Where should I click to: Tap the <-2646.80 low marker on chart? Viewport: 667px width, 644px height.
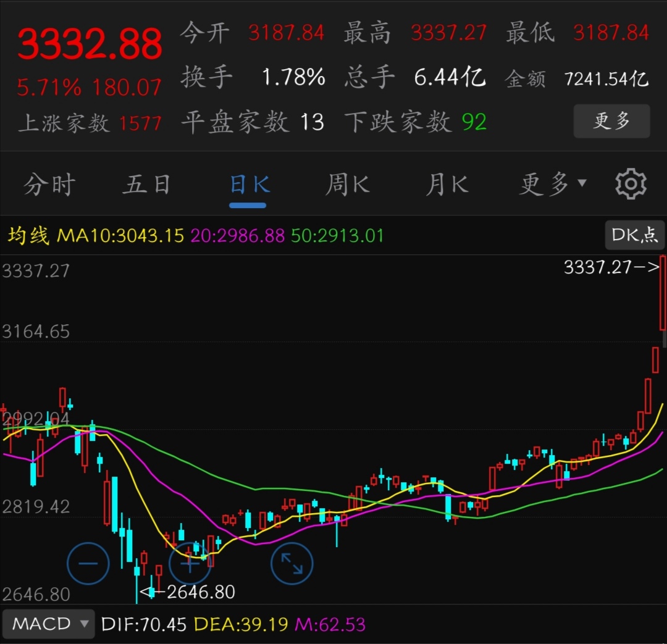coord(187,592)
